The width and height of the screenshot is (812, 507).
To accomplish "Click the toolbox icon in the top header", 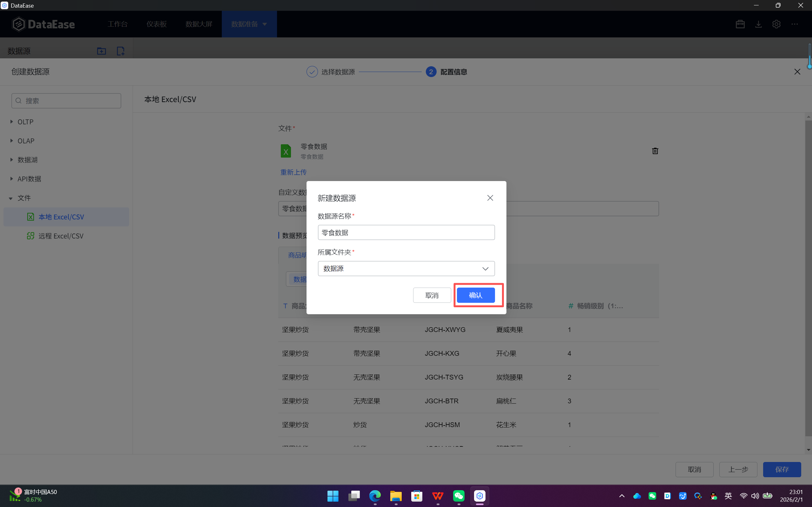I will 740,24.
